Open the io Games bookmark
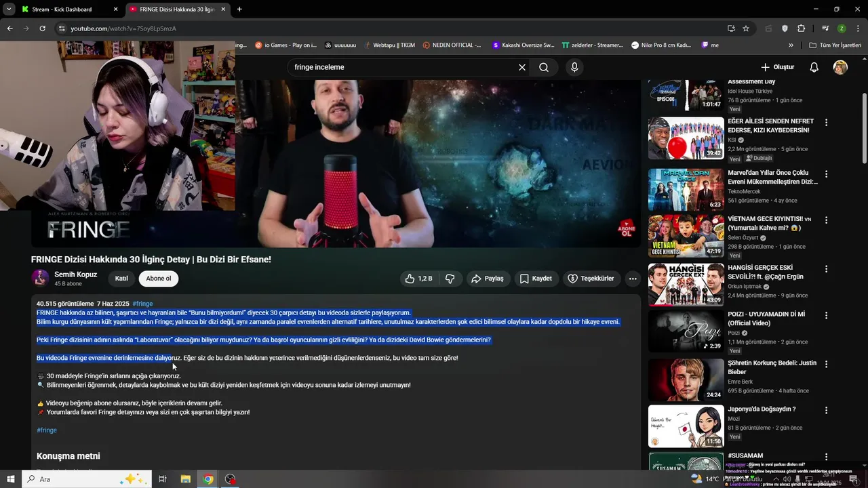Viewport: 868px width, 488px height. coord(286,45)
